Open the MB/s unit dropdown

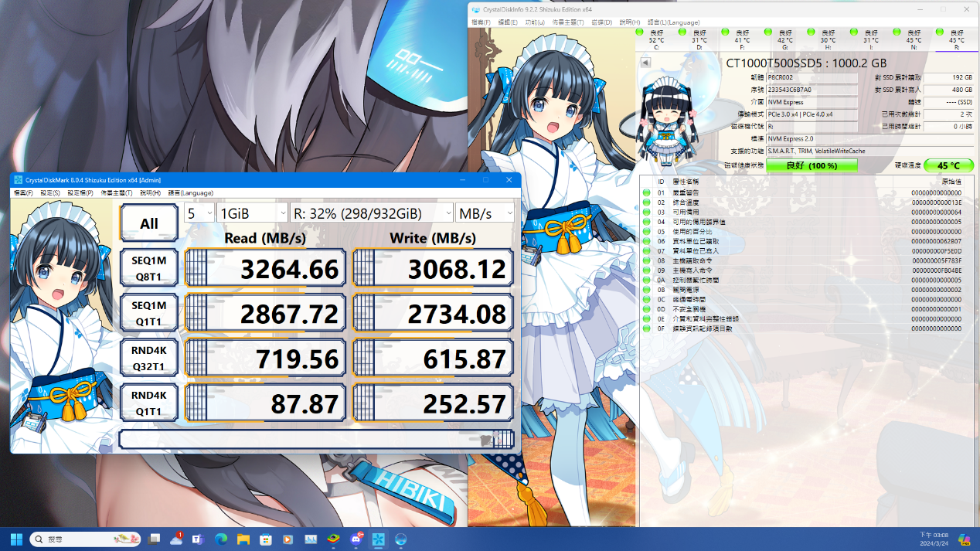click(x=485, y=213)
